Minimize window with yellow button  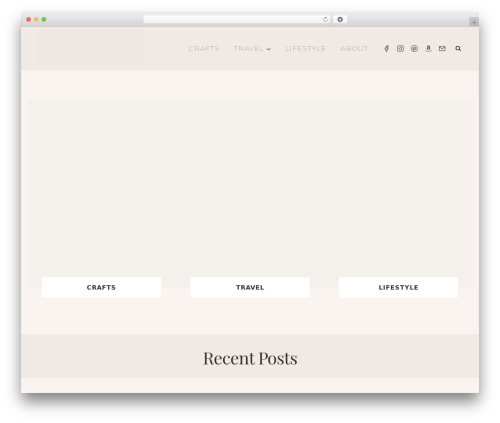tap(36, 20)
